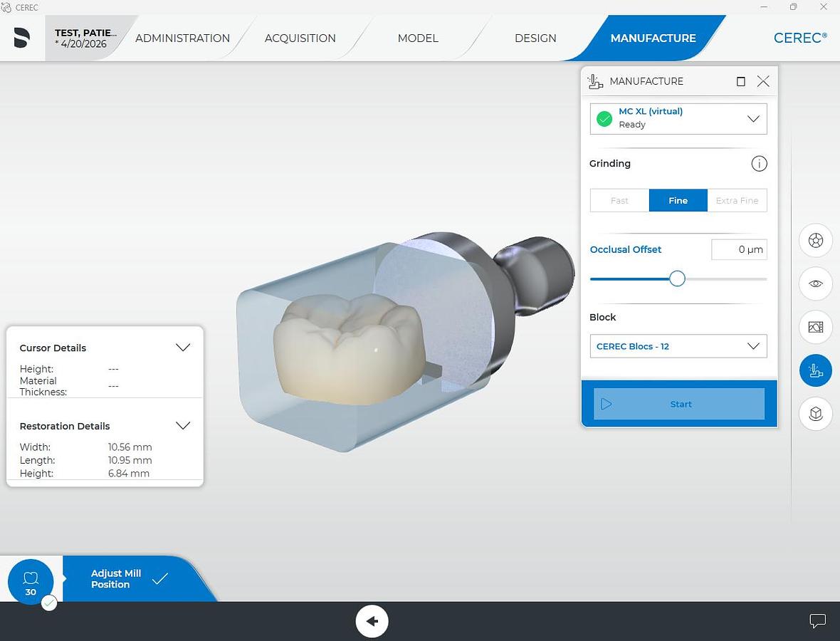840x641 pixels.
Task: Collapse the Cursor Details section
Action: pos(183,348)
